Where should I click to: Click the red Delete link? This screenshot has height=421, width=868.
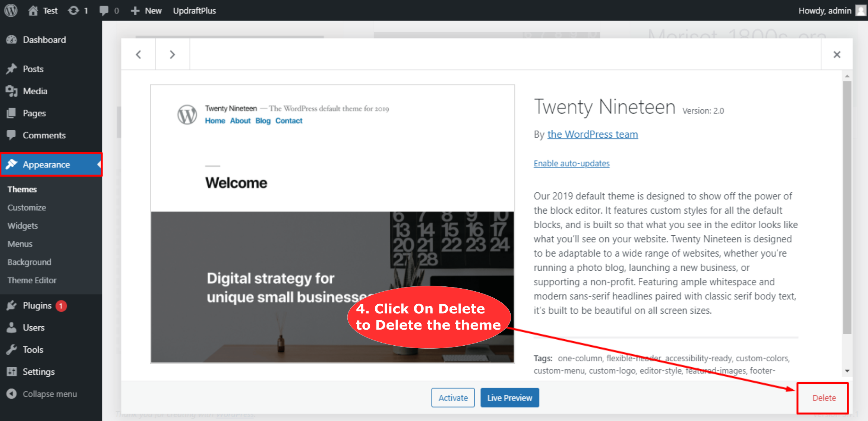pos(824,398)
